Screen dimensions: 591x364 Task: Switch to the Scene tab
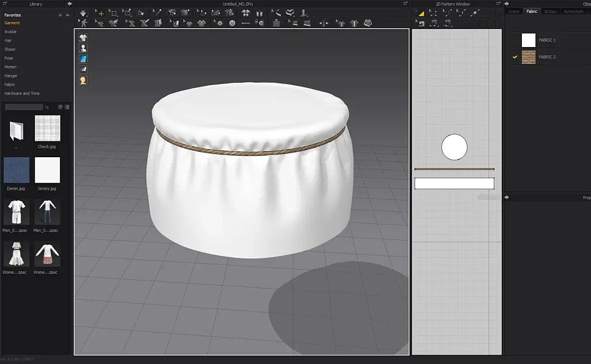point(514,12)
